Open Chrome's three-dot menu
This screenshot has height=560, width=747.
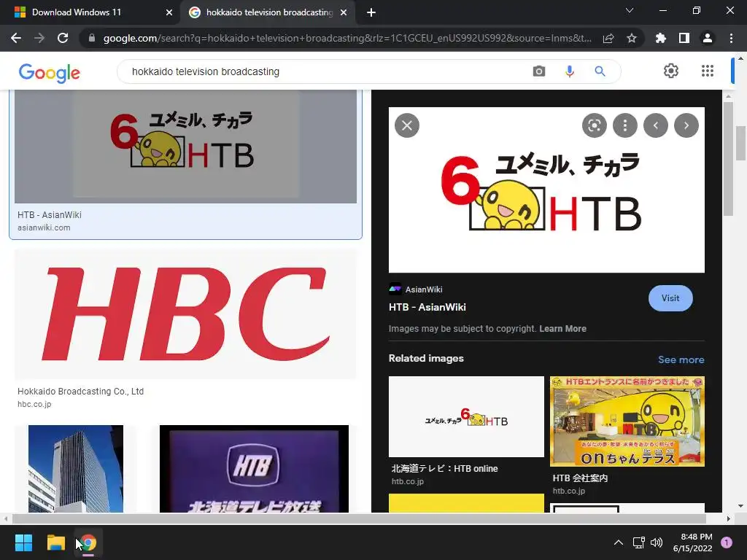(x=731, y=38)
